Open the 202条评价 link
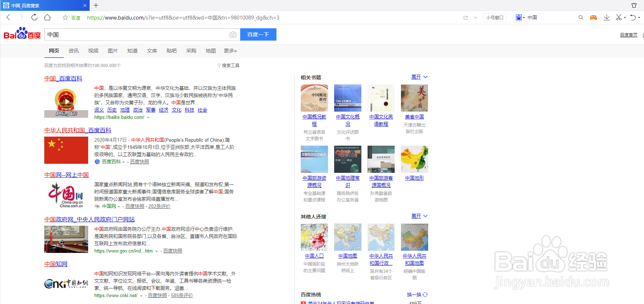Screen dimensions: 644x304 pos(159,207)
